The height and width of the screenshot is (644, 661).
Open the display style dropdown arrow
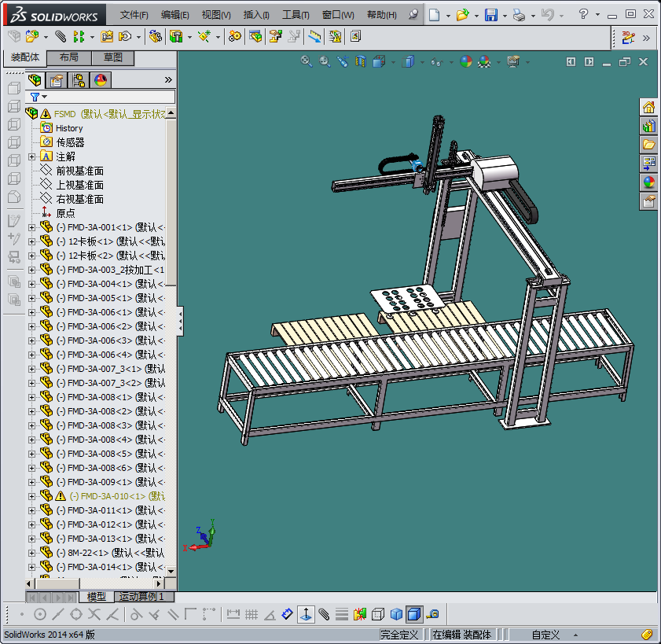420,61
